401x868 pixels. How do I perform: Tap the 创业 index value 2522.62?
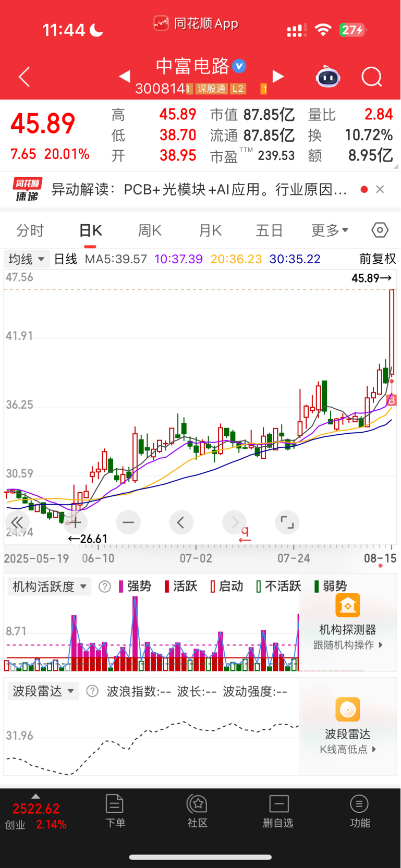pyautogui.click(x=36, y=809)
